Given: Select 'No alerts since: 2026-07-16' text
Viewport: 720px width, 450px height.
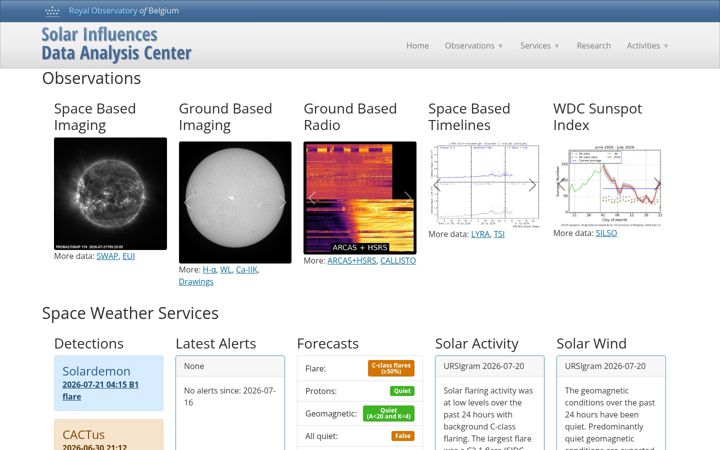Looking at the screenshot, I should 230,396.
